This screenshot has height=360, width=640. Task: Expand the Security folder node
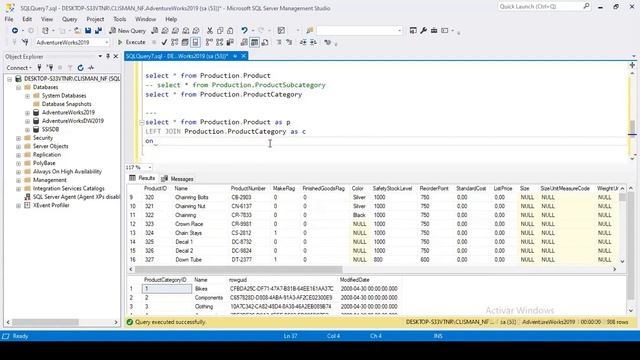[18, 138]
